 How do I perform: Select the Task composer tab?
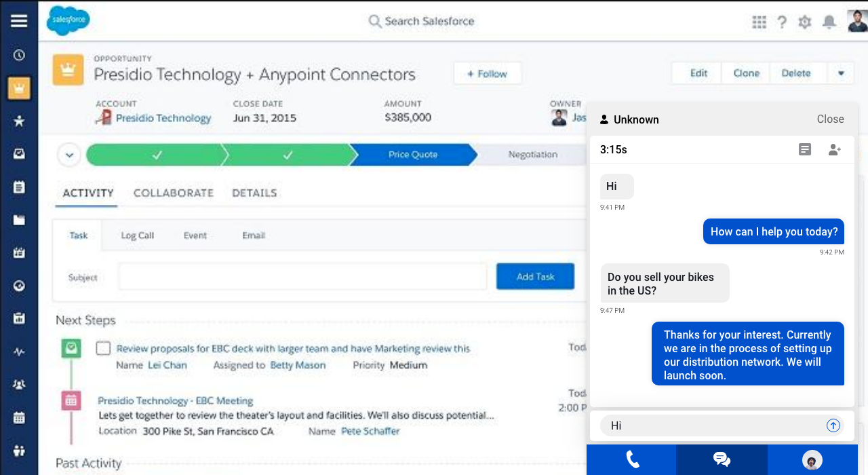[79, 235]
